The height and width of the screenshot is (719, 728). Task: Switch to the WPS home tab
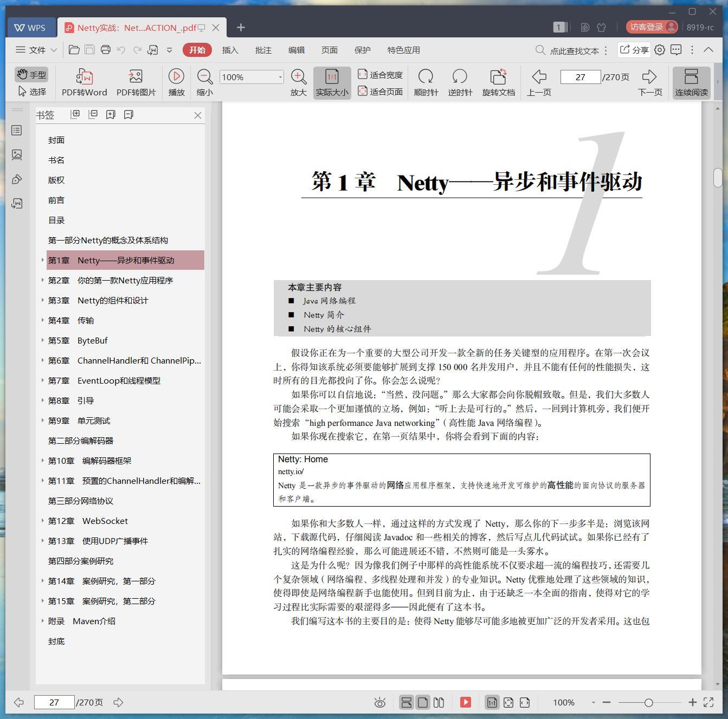coord(30,28)
